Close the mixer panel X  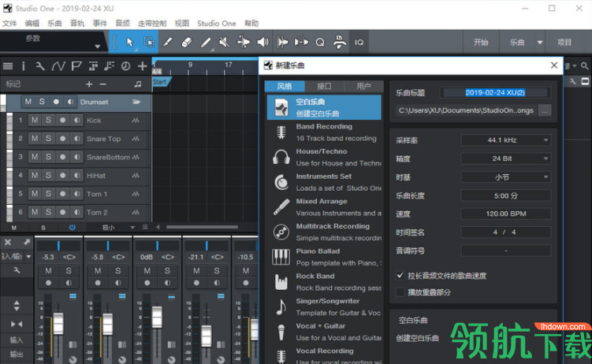click(8, 242)
